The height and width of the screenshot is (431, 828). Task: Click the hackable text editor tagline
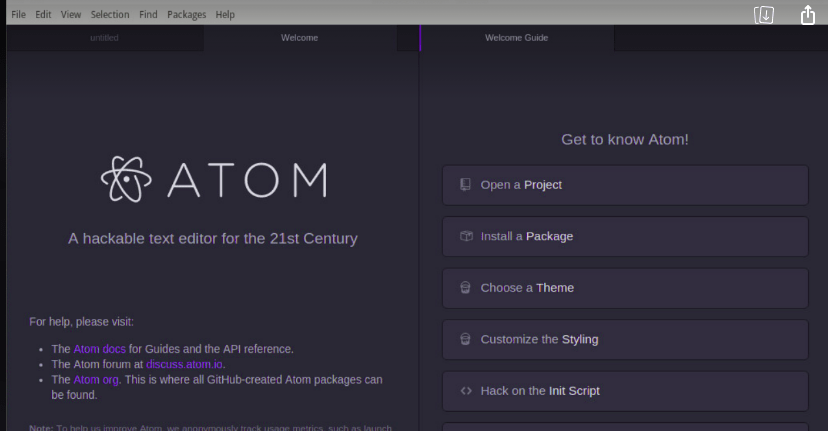(213, 239)
